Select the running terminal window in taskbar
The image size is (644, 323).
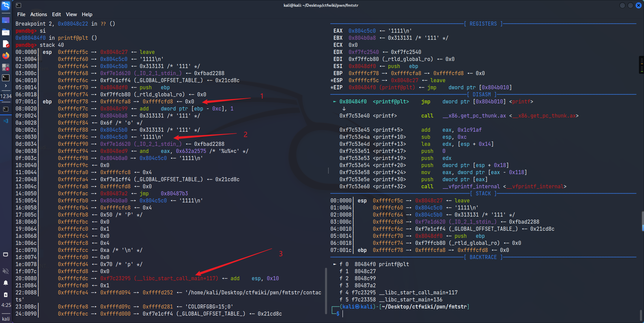(6, 109)
